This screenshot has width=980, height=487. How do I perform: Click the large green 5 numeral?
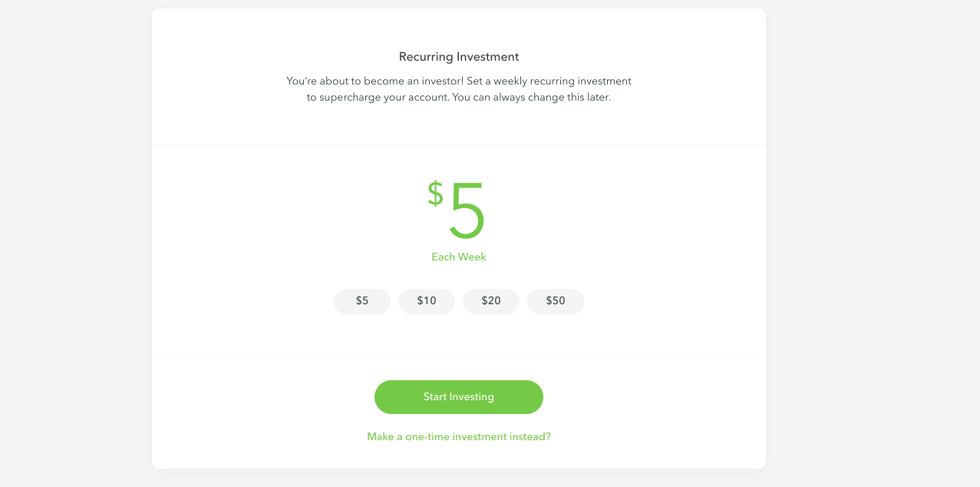tap(467, 209)
